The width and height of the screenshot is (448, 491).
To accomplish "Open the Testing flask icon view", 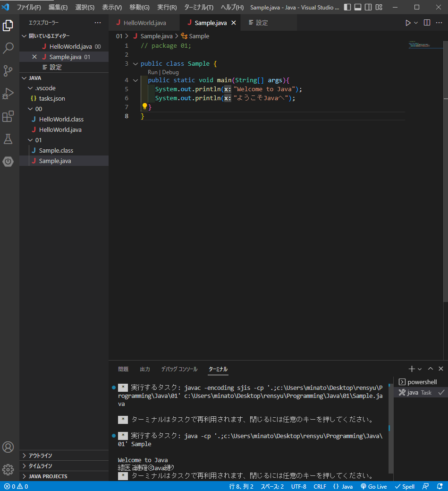I will (8, 139).
